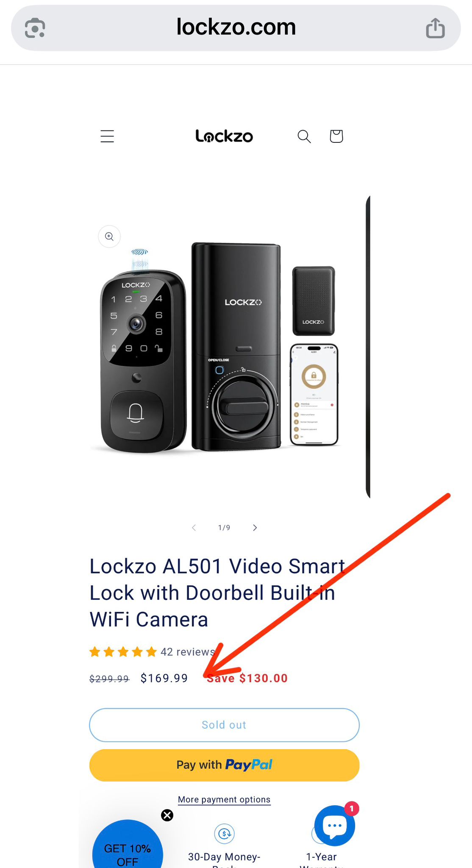The height and width of the screenshot is (868, 472).
Task: Open the search magnifier icon
Action: coord(304,136)
